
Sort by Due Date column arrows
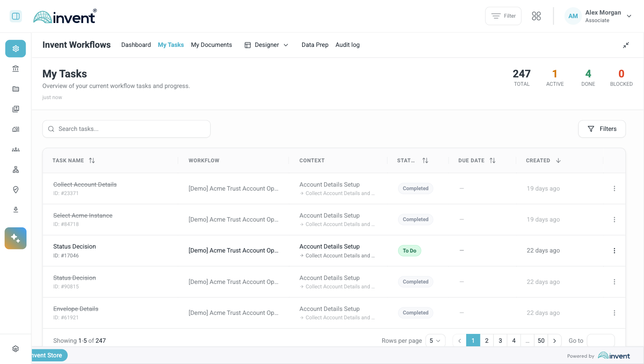click(492, 161)
